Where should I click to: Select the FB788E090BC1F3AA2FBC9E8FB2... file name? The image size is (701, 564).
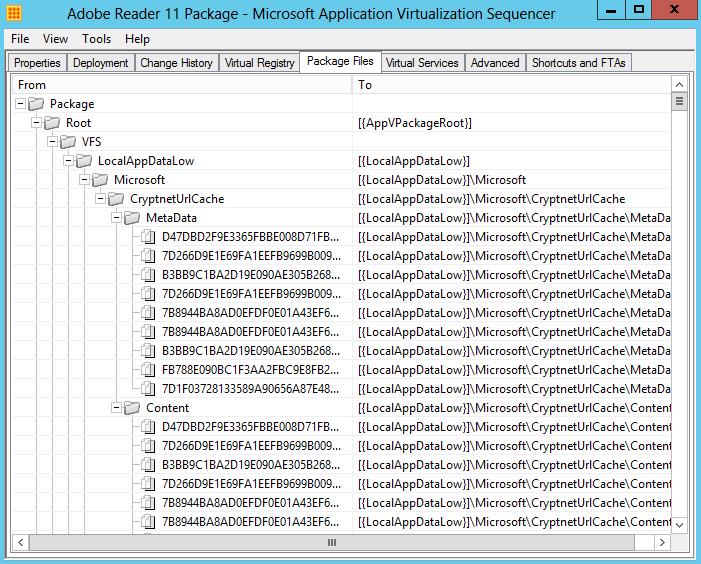pyautogui.click(x=250, y=370)
